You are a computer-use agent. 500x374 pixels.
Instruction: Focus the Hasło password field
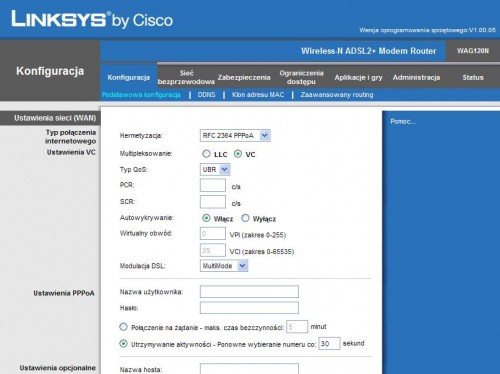(x=249, y=308)
